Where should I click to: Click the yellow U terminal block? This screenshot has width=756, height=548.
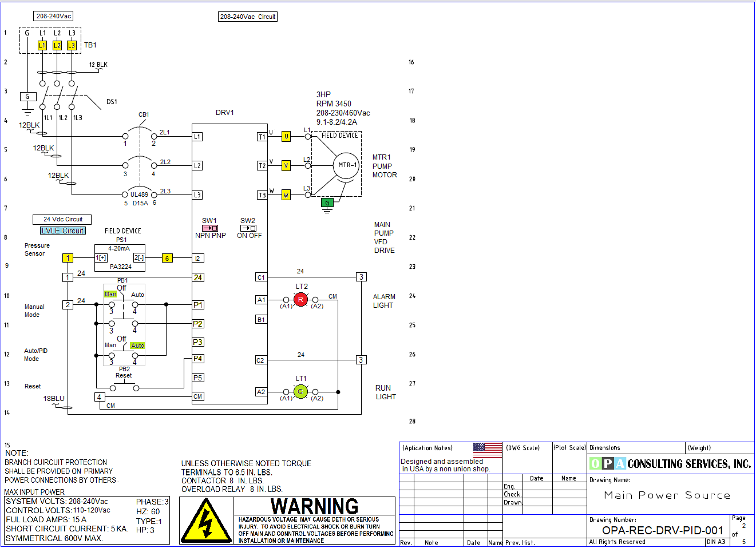click(286, 136)
